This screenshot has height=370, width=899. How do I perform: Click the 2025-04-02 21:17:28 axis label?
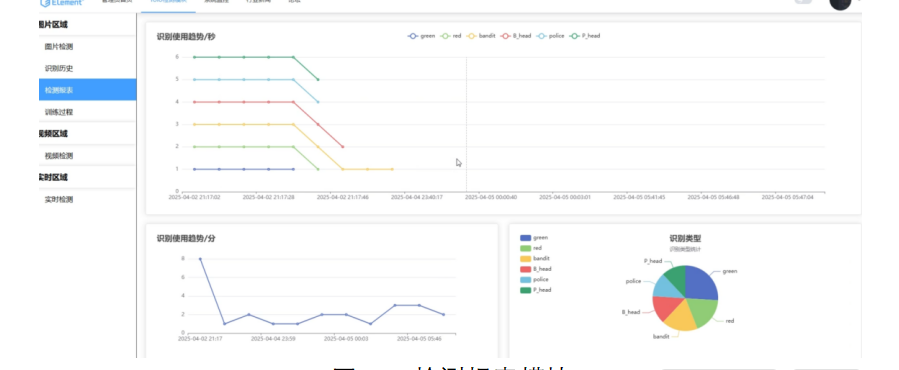(269, 197)
